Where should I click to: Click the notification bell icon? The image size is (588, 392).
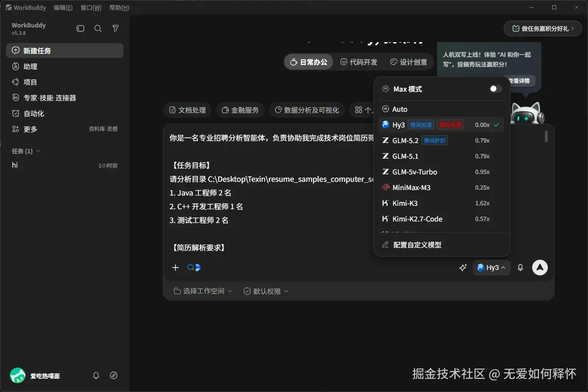coord(96,375)
